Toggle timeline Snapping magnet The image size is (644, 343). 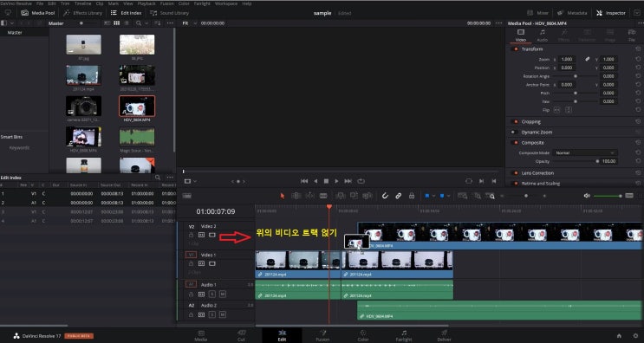click(385, 196)
